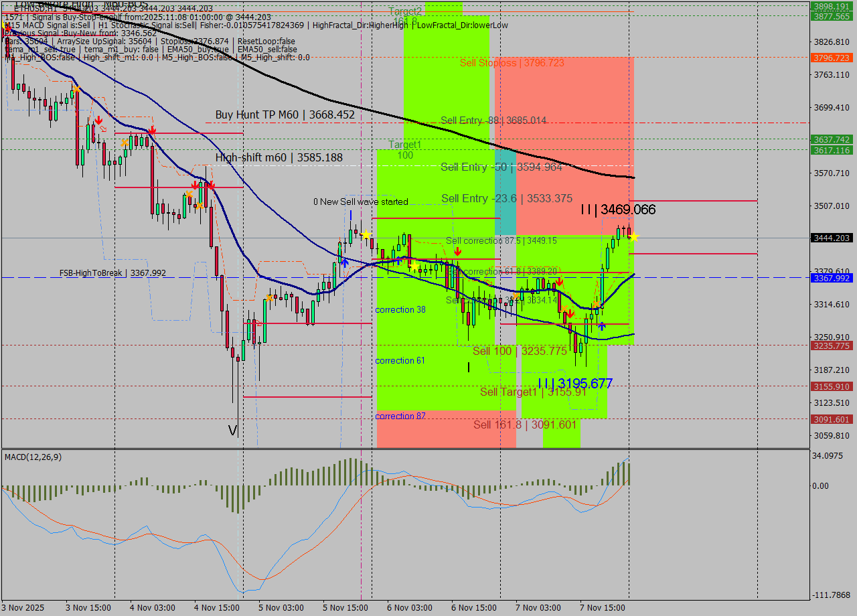Click the 'Sell Stoploss | 3796.723' text
857x616 pixels.
512,63
